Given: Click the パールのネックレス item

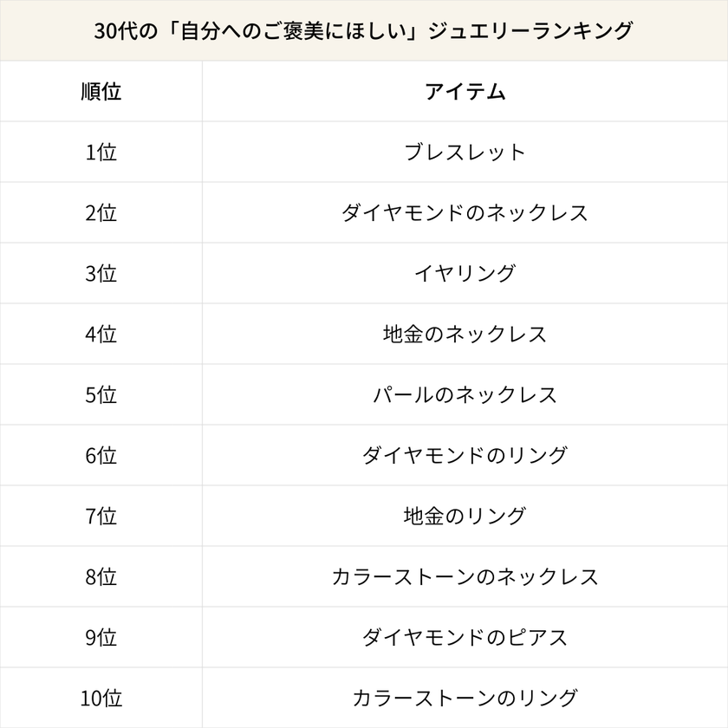Looking at the screenshot, I should click(465, 395).
